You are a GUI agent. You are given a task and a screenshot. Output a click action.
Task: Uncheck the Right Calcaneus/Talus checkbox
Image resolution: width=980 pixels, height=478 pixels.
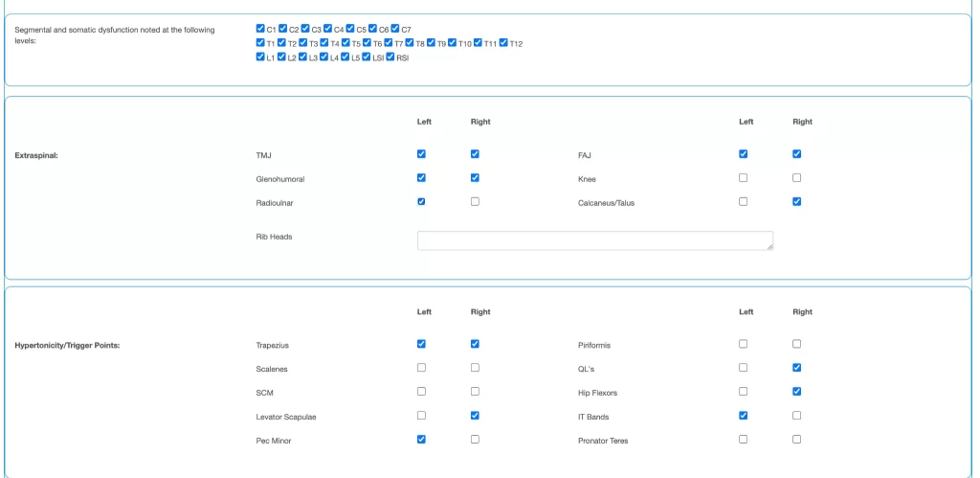[796, 201]
